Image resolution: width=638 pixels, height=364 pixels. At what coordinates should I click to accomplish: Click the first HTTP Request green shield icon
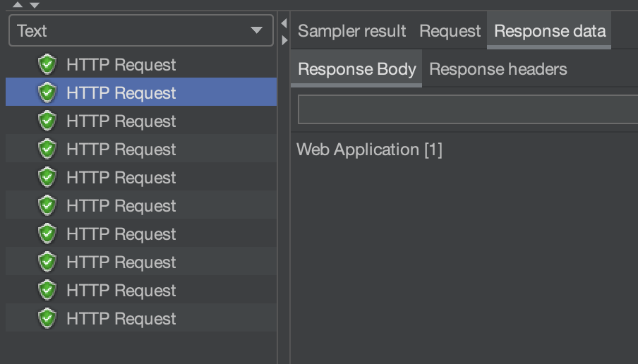(x=47, y=65)
